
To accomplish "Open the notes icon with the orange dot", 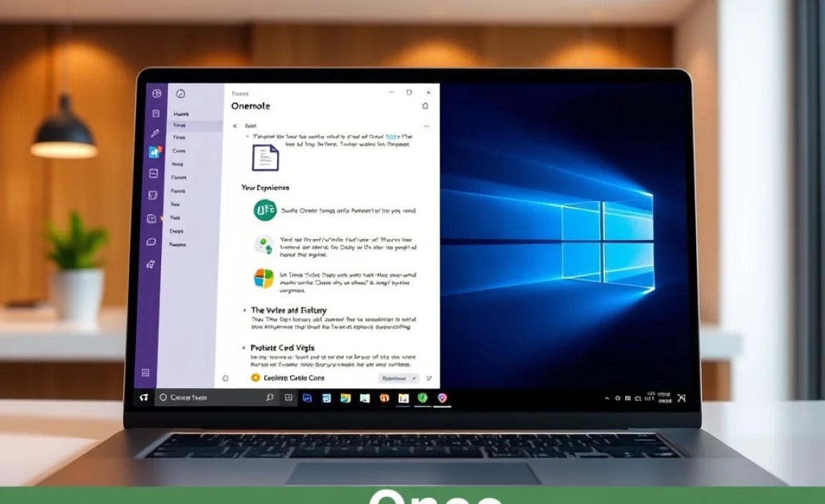I will click(x=152, y=218).
